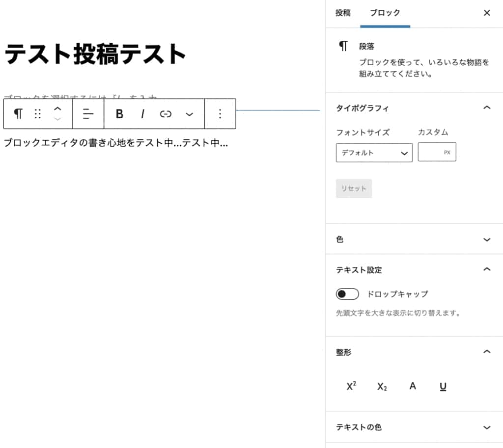Apply subscript X₂ formatting

[x=382, y=387]
